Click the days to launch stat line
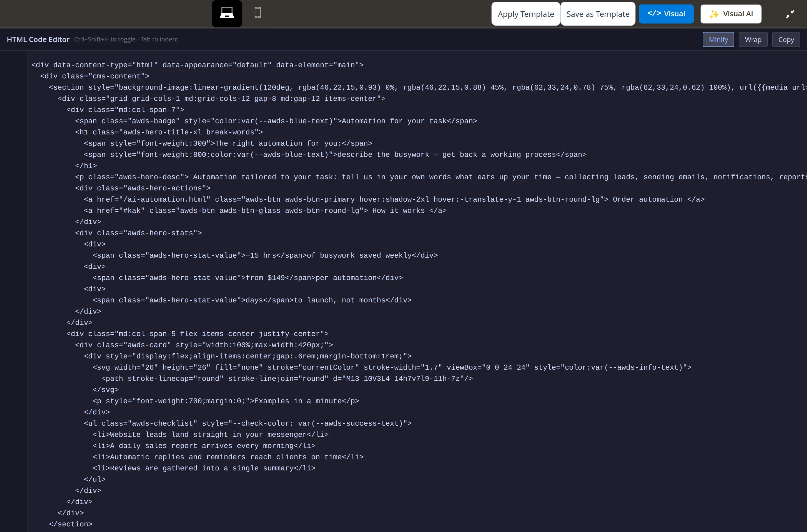Image resolution: width=807 pixels, height=532 pixels. (252, 300)
